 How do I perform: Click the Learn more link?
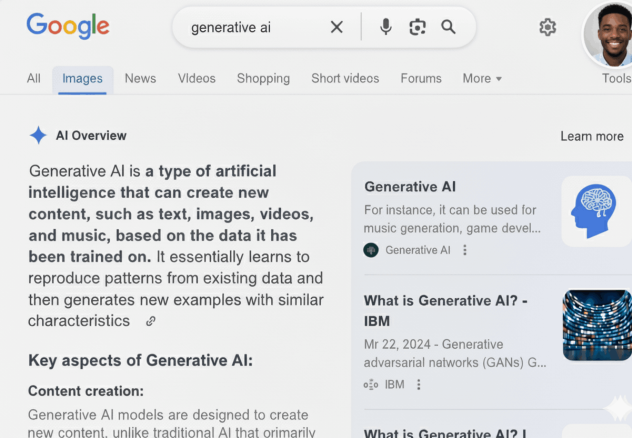pos(592,136)
